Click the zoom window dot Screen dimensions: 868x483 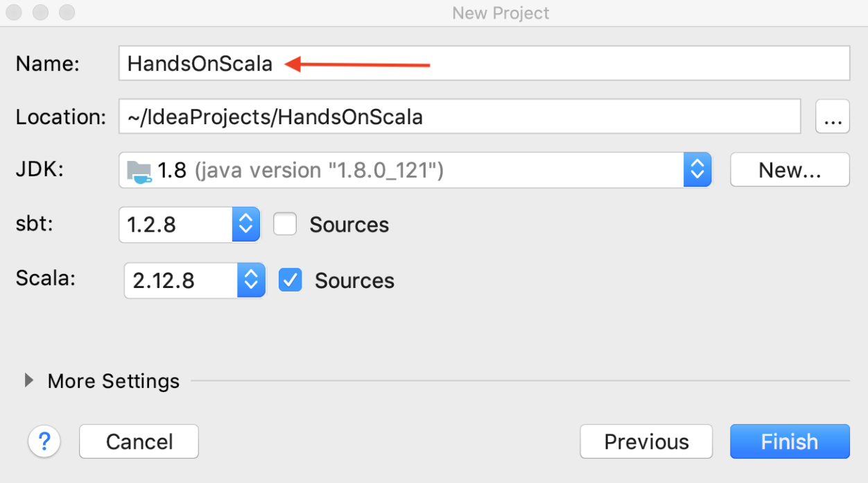pyautogui.click(x=67, y=12)
